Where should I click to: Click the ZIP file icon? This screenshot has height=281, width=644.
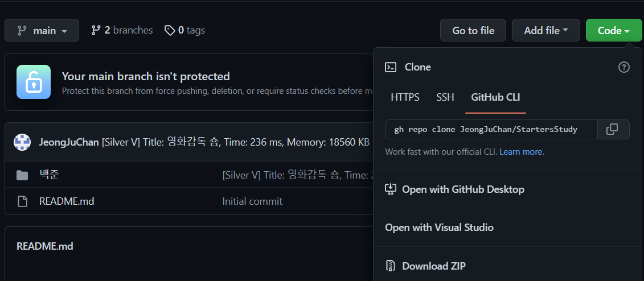pos(390,266)
